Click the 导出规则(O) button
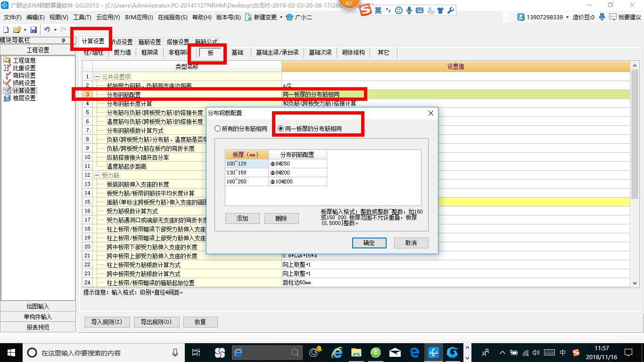Viewport: 644px width, 362px height. [x=157, y=322]
